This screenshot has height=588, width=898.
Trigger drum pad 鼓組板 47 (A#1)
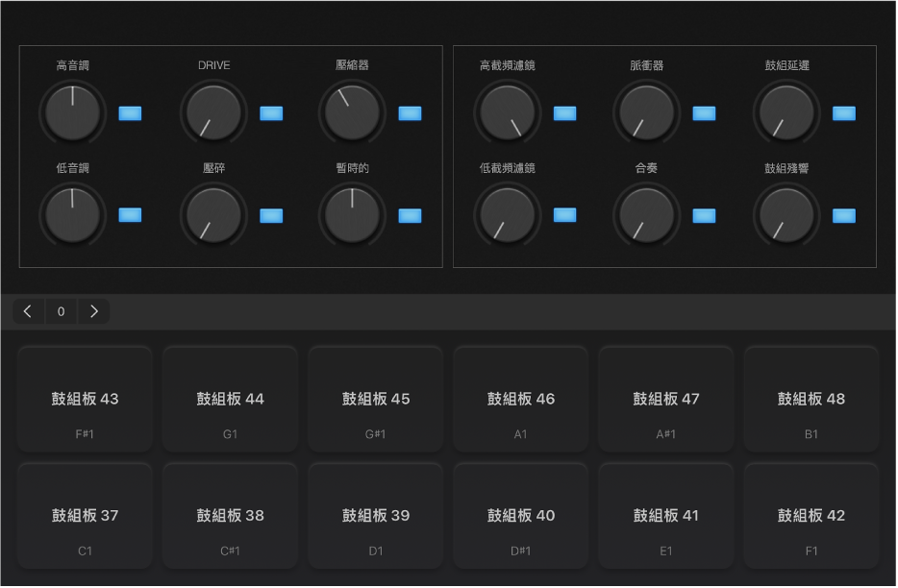coord(666,399)
